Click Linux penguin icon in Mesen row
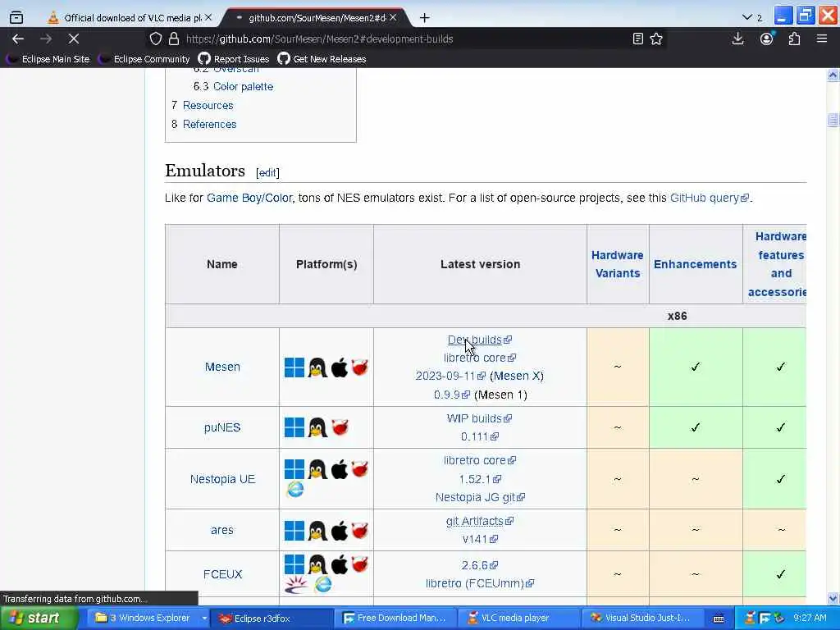This screenshot has height=630, width=840. pos(317,367)
